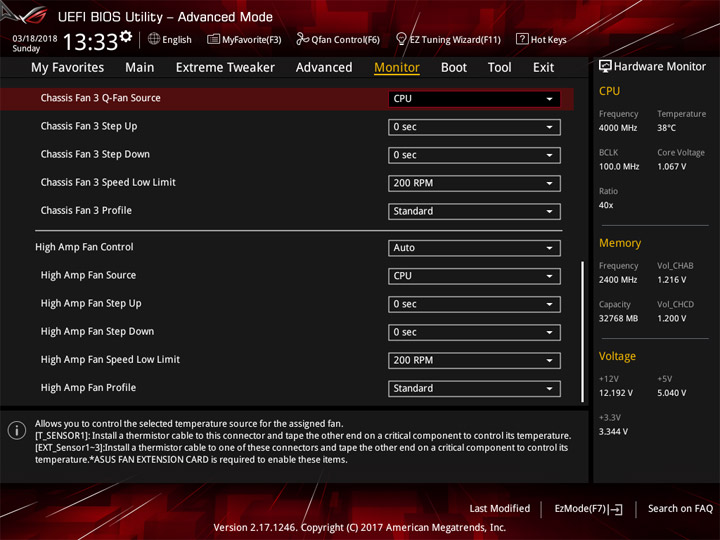Click the MyFavorite list icon

[x=213, y=39]
